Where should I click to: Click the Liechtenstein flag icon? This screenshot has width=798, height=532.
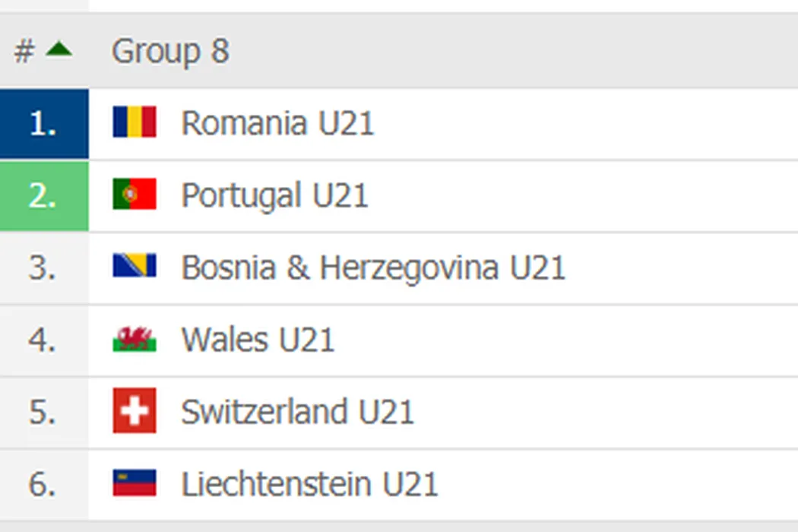pos(135,483)
